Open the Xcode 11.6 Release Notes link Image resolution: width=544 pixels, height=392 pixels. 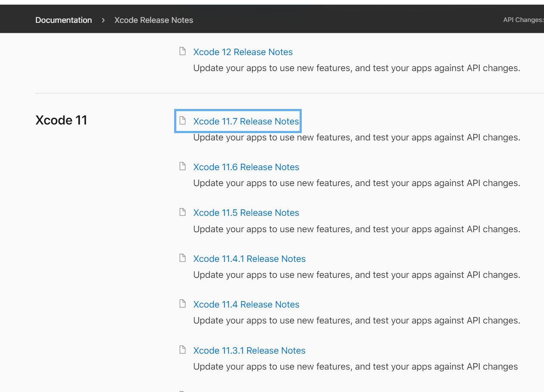click(x=246, y=167)
